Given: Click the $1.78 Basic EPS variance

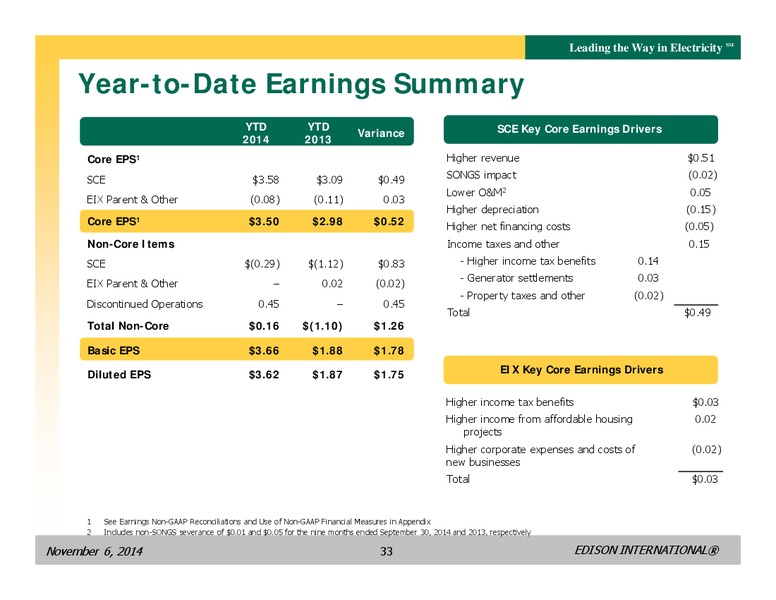Looking at the screenshot, I should [x=389, y=350].
